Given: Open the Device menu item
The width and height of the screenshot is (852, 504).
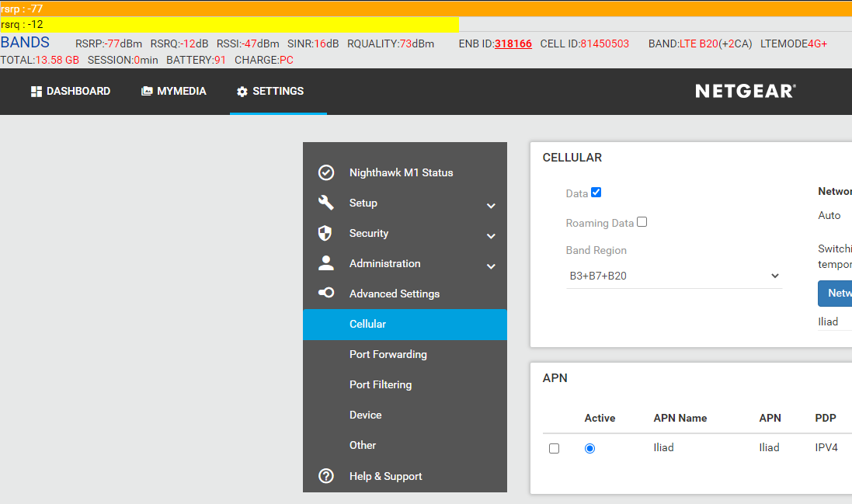Looking at the screenshot, I should tap(405, 415).
